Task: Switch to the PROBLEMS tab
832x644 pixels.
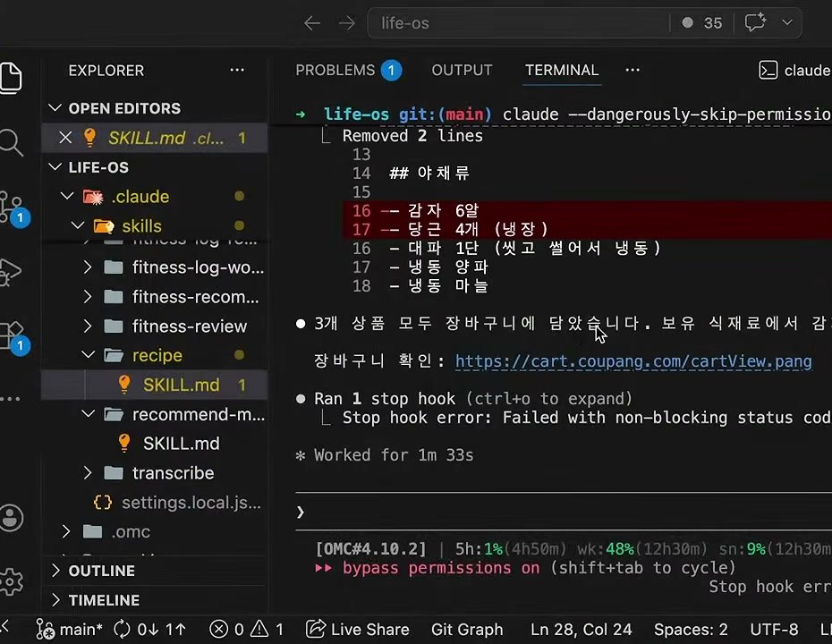Action: (x=335, y=70)
